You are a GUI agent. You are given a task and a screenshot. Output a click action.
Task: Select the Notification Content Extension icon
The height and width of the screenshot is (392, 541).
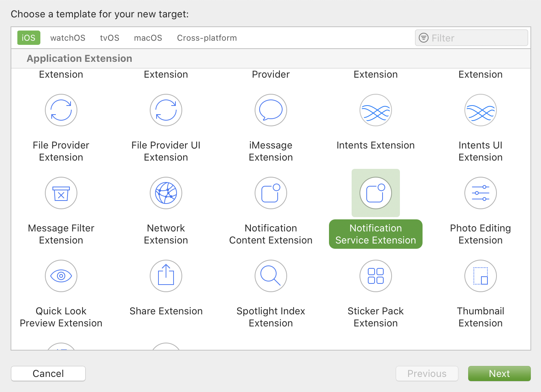coord(271,193)
